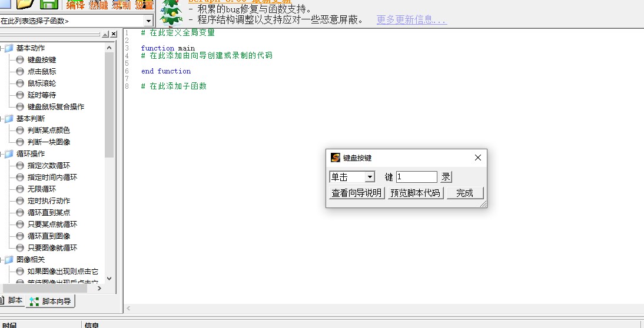Switch to the 脚本向导 tab
This screenshot has height=328, width=644.
[x=51, y=302]
